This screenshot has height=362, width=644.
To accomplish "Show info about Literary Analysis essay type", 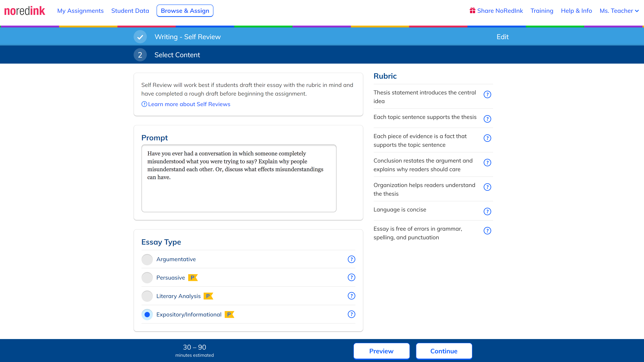I will (x=351, y=296).
